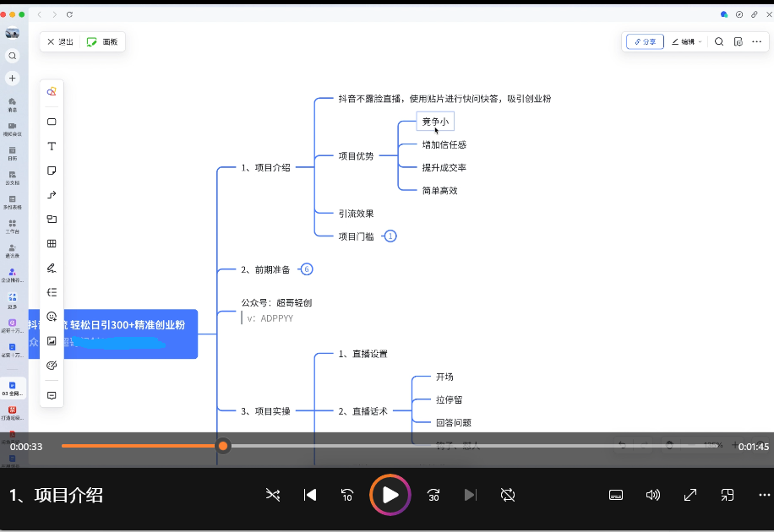Screen dimensions: 774x532
Task: Select the 2、直播话术 node
Action: point(362,411)
